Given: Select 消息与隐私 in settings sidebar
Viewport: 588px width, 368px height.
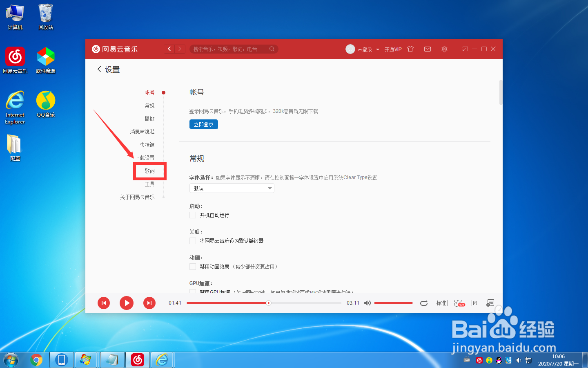Looking at the screenshot, I should tap(142, 132).
